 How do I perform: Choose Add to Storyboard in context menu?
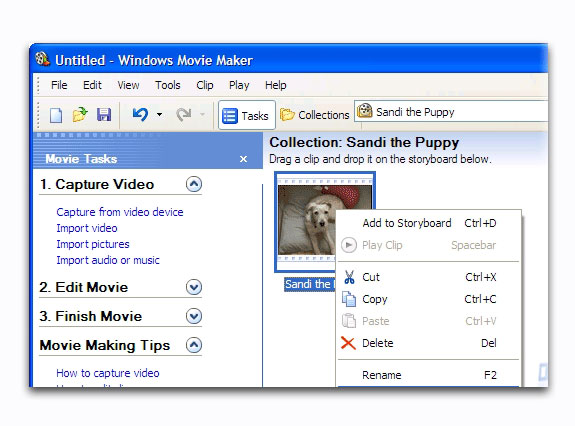[428, 223]
